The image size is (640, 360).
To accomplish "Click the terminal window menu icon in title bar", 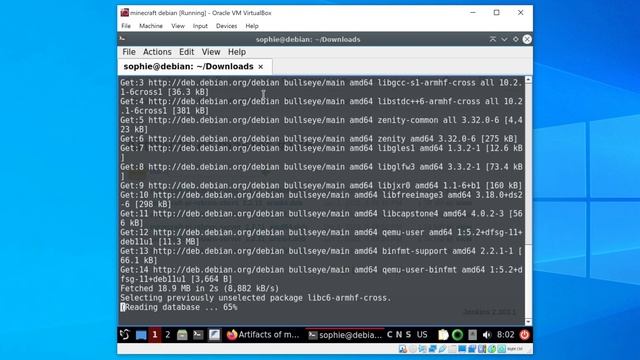I will coord(122,39).
